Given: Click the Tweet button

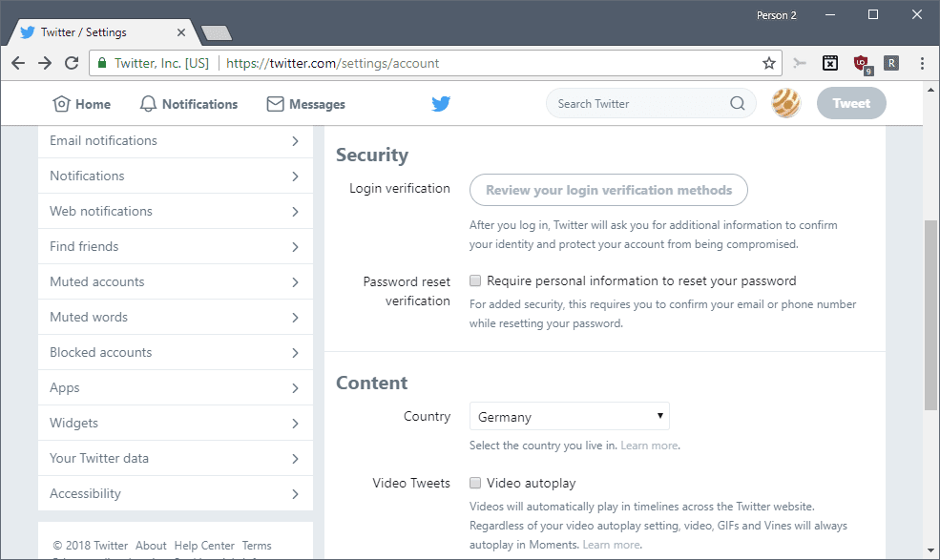Looking at the screenshot, I should click(x=851, y=103).
